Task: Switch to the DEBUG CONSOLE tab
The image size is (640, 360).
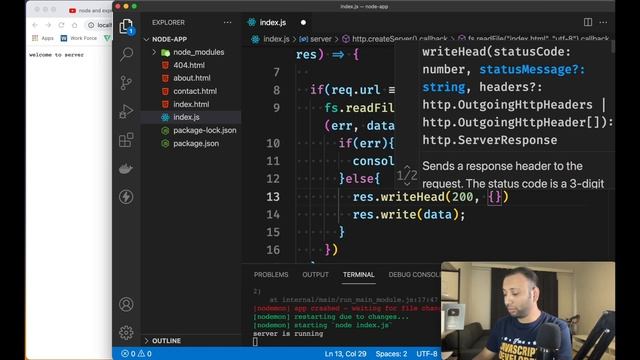Action: pyautogui.click(x=414, y=275)
